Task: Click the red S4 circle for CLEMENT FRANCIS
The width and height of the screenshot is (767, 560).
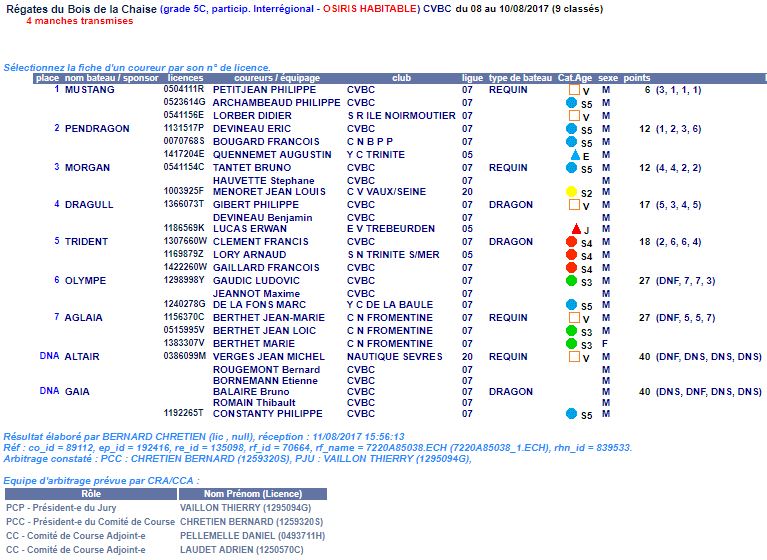Action: 572,242
